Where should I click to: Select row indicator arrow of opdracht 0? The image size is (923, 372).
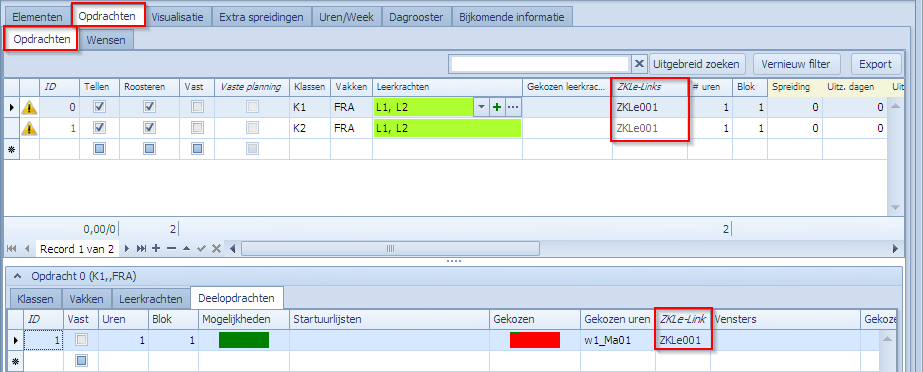click(11, 107)
